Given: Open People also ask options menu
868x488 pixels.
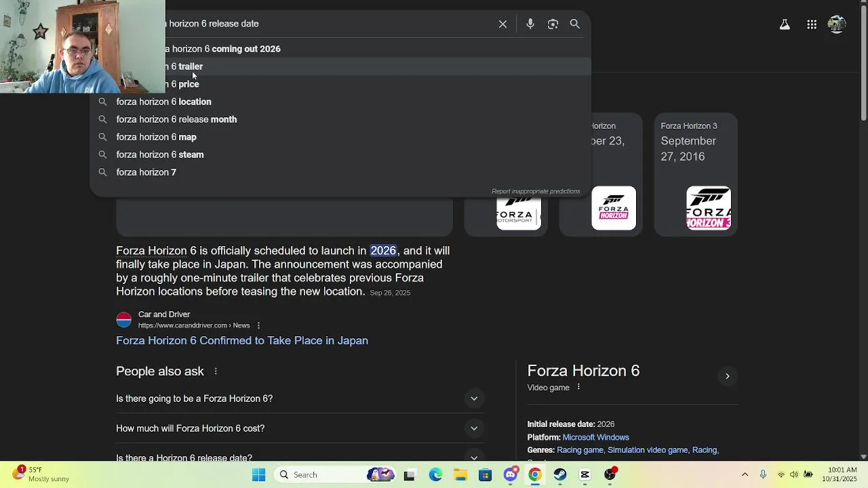Looking at the screenshot, I should coord(216,371).
